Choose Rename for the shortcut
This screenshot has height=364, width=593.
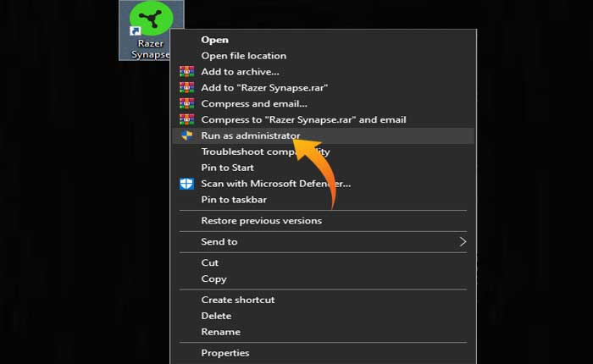point(220,332)
